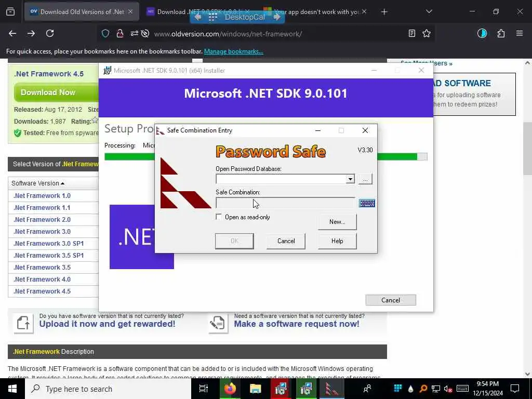Open File Explorer from taskbar
The image size is (532, 399).
click(x=255, y=389)
